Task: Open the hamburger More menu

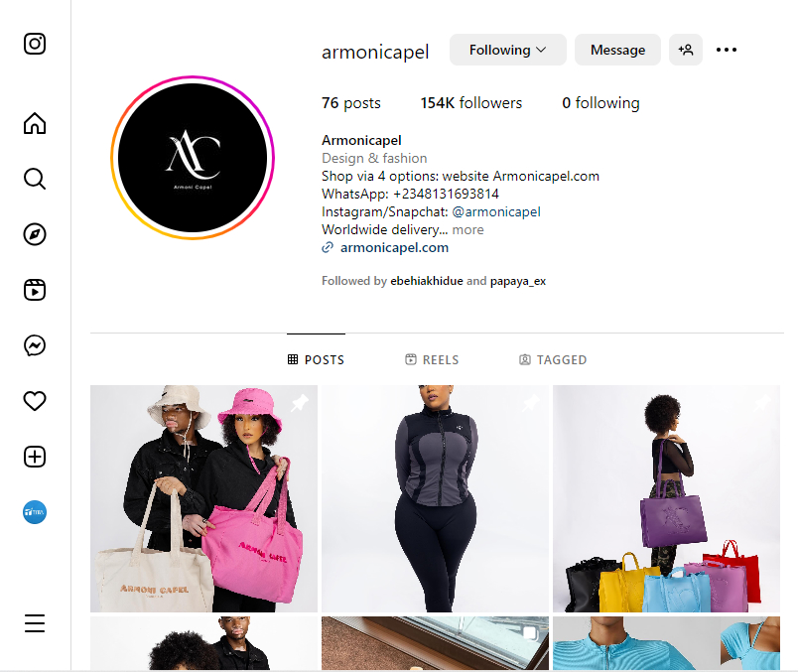Action: pos(35,623)
